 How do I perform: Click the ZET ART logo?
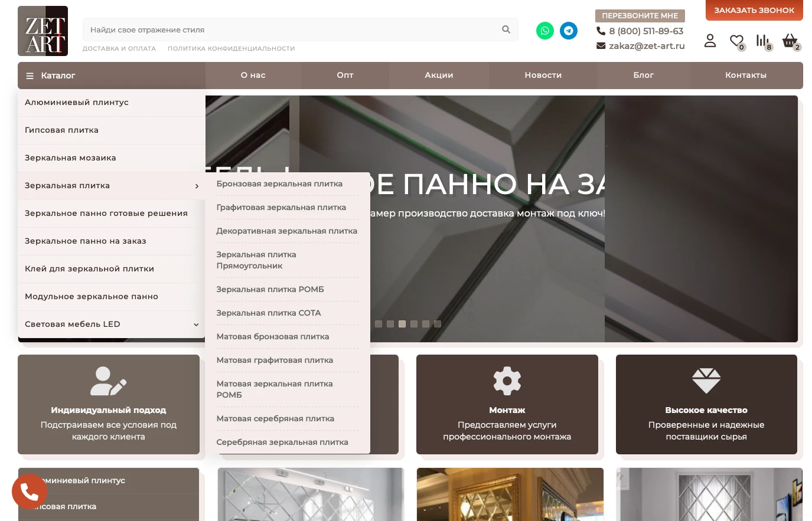tap(43, 31)
